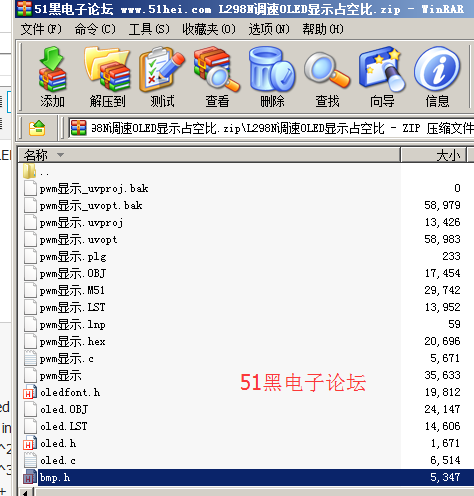Select the file pwm显示_uvopt.bak
The height and width of the screenshot is (496, 474).
(x=91, y=205)
